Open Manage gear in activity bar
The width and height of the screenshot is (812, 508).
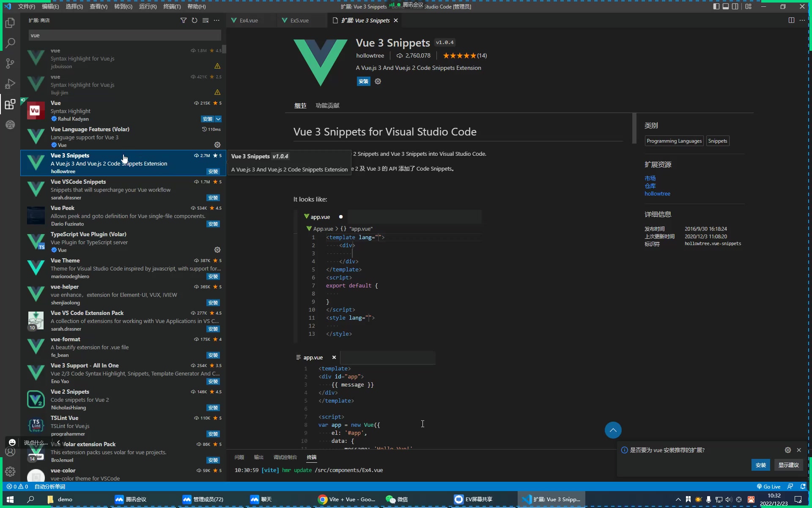tap(10, 471)
